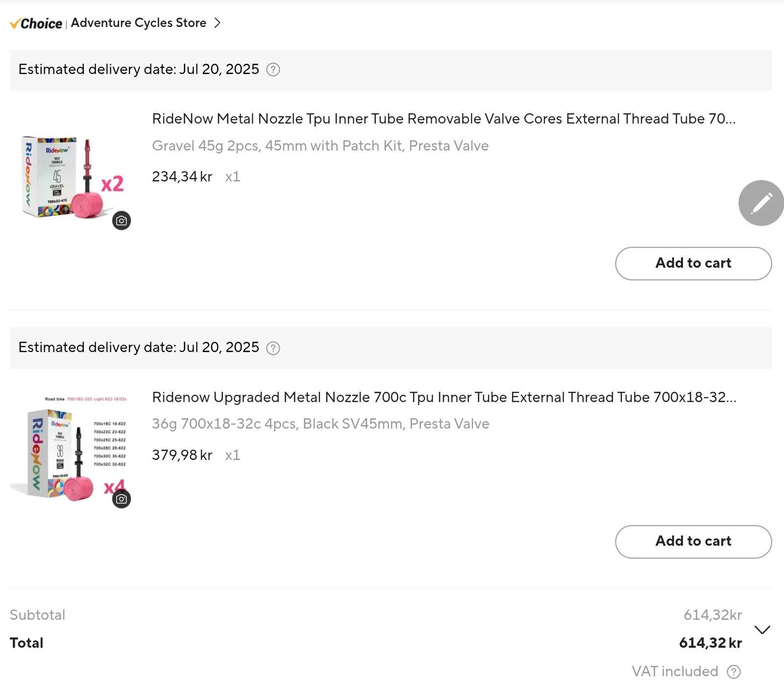Add gravel 45g inner tube to cart

[x=693, y=263]
